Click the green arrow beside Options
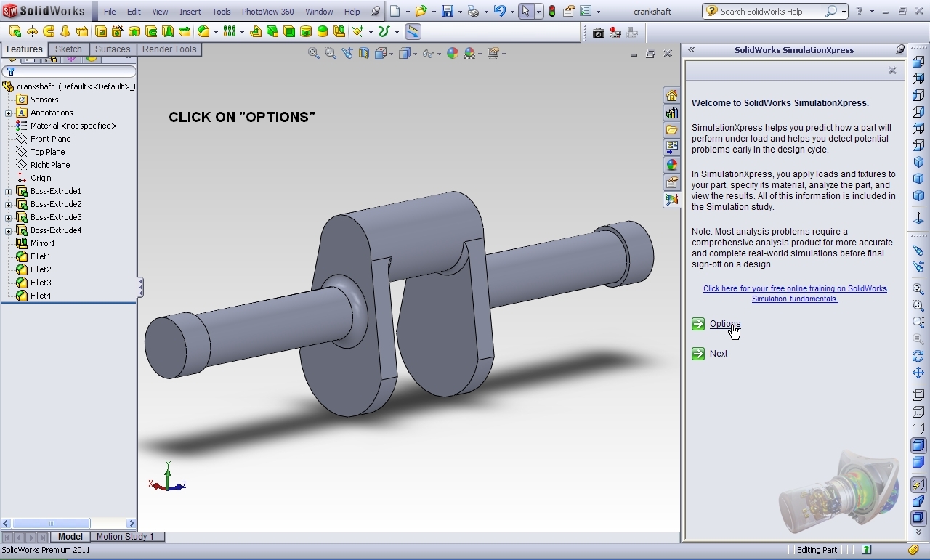This screenshot has height=560, width=930. point(698,324)
